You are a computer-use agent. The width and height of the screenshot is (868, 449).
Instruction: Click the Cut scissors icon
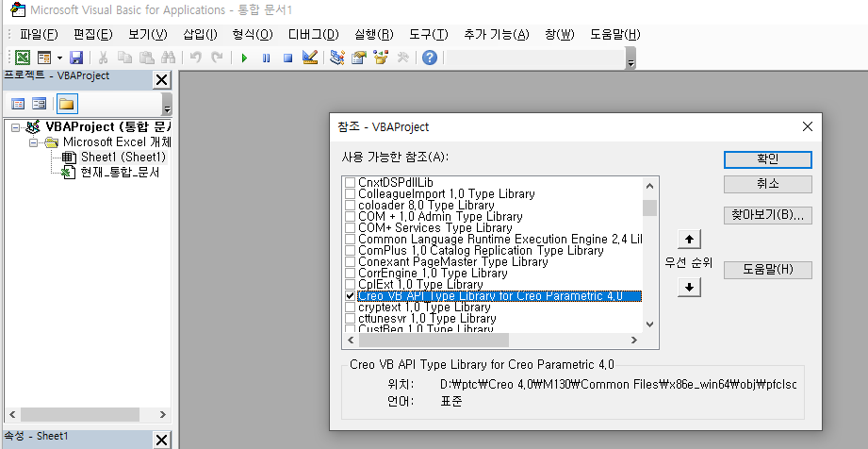(103, 58)
